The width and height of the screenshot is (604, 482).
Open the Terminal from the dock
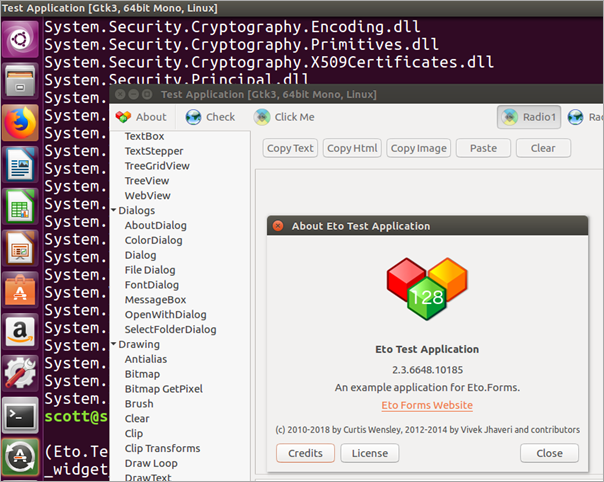point(20,412)
